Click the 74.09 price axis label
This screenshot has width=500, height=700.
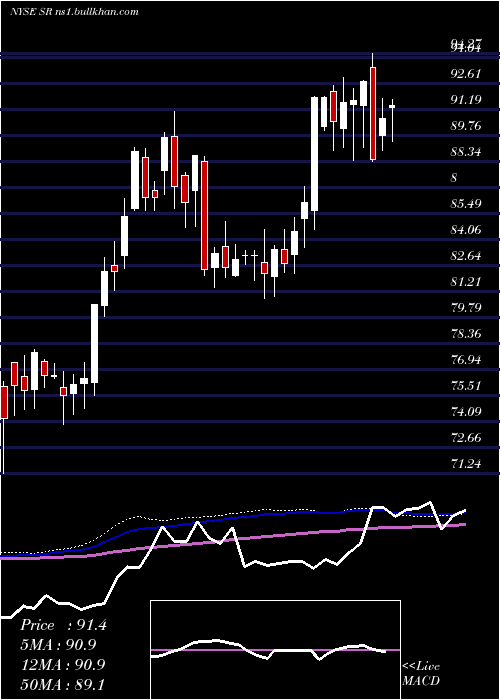pos(466,411)
